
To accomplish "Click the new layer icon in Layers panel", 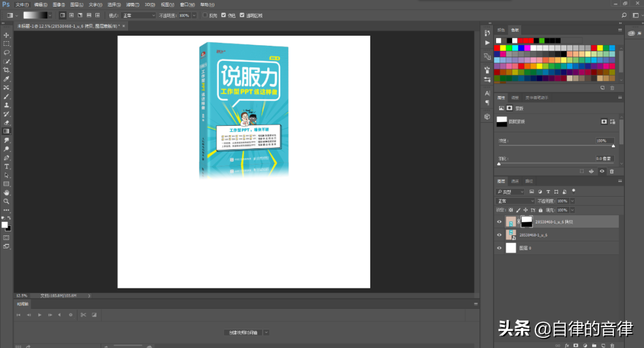I will (603, 346).
